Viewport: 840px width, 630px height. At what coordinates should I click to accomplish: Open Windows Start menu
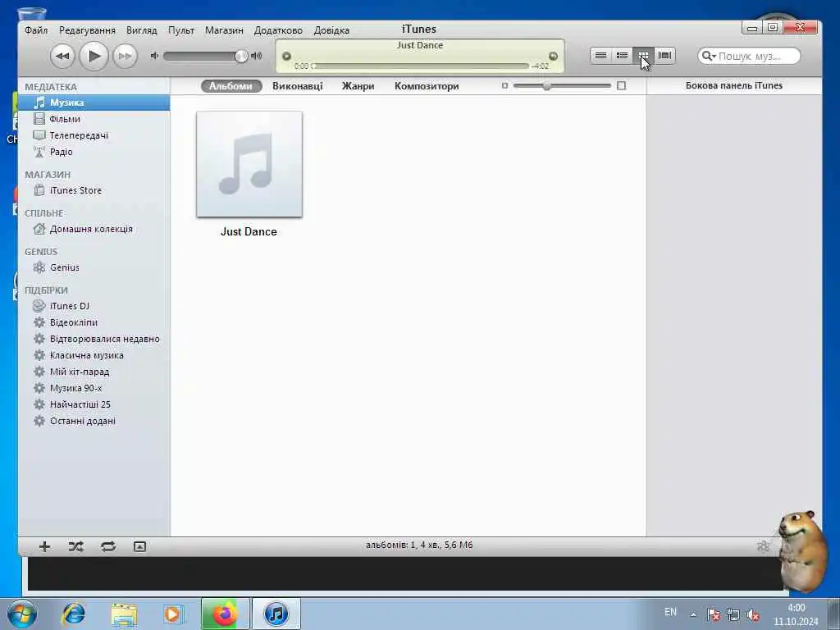(x=22, y=614)
